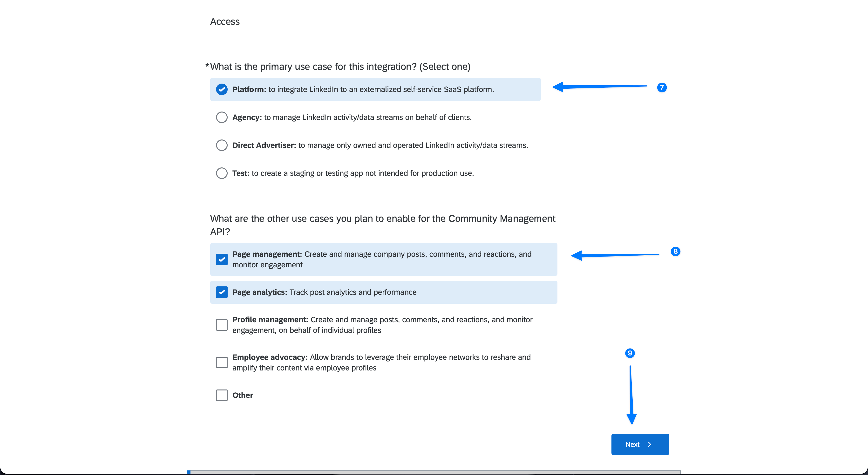Toggle the Page analytics checkbox
Screen dimensions: 868x475
coord(221,292)
